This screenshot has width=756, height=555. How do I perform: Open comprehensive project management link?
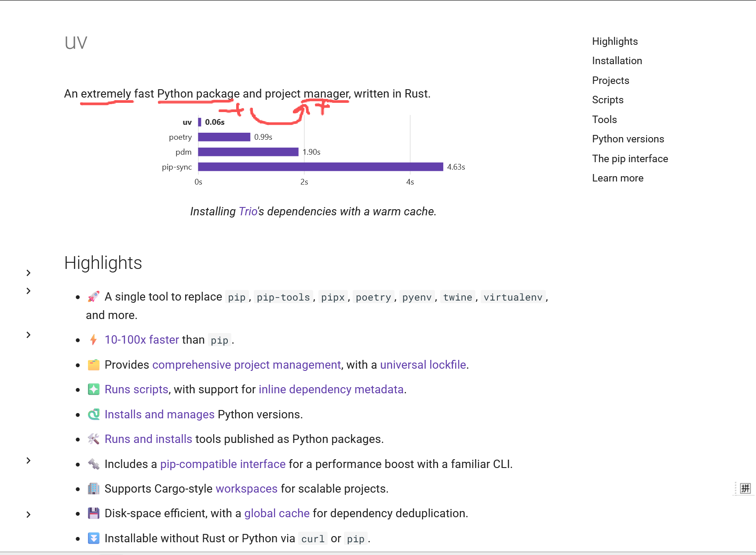(x=246, y=365)
